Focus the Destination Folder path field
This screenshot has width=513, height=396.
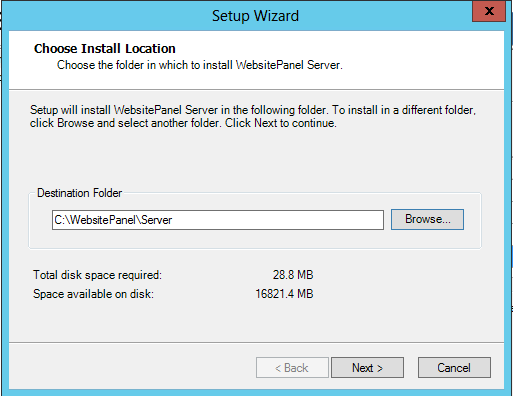point(218,220)
